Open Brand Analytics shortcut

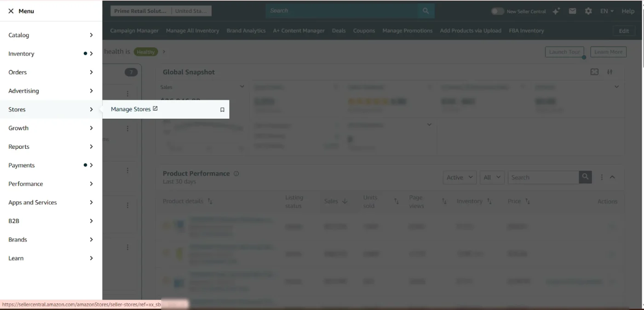coord(246,30)
